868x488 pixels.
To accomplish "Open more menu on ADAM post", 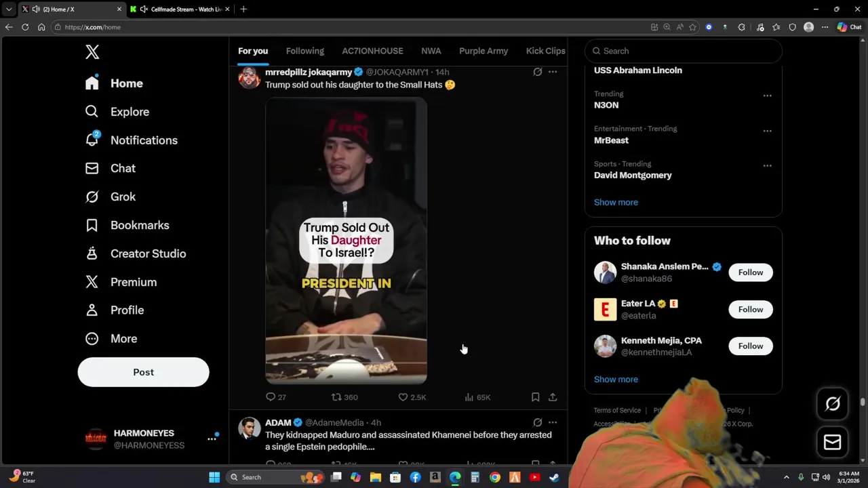I will (x=553, y=422).
